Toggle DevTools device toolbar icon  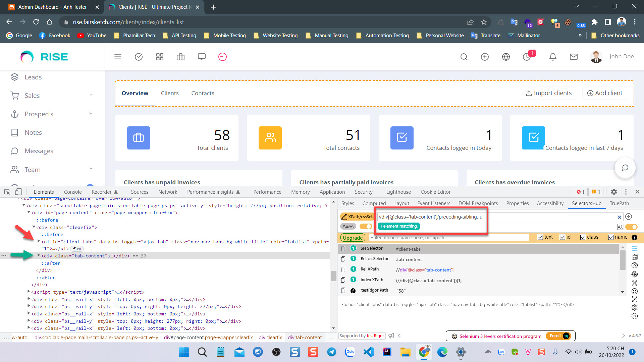(18, 192)
